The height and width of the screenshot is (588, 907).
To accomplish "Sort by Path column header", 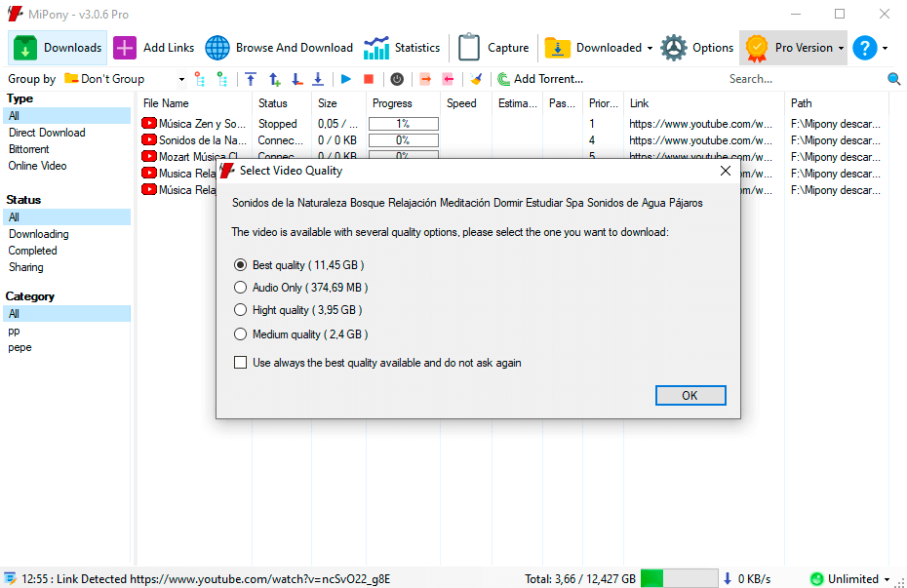I will pos(837,103).
